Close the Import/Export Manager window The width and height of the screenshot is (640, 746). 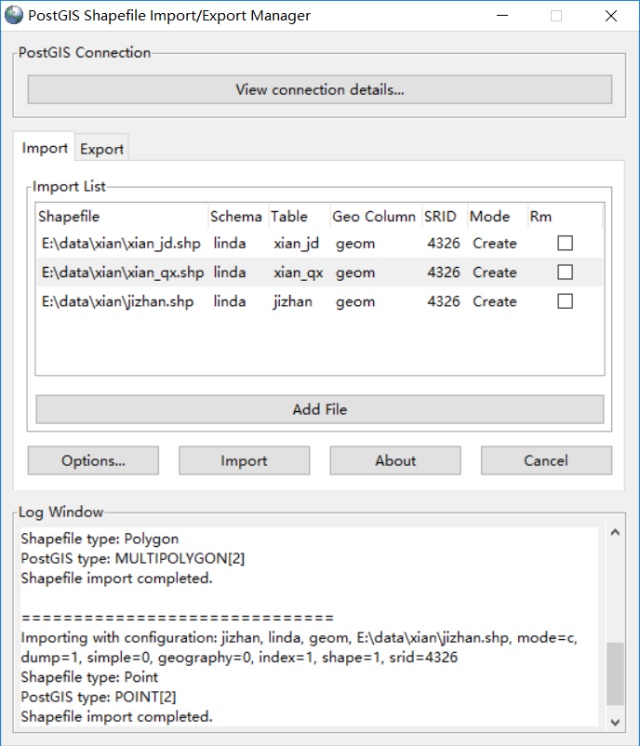(611, 16)
